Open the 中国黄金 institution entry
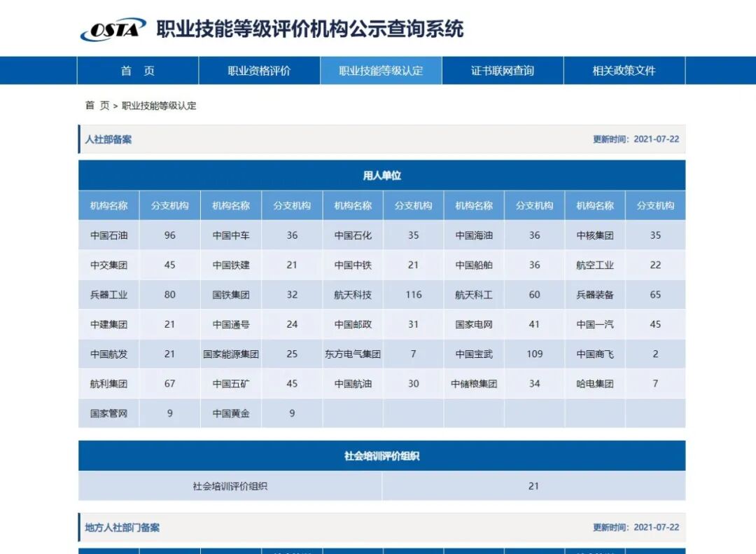 pos(230,414)
